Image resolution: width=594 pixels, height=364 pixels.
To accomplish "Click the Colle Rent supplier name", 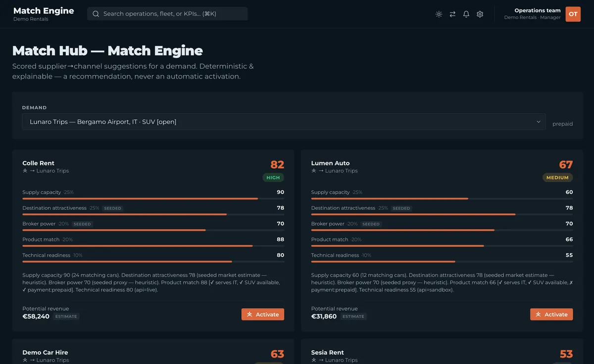I will [x=38, y=163].
